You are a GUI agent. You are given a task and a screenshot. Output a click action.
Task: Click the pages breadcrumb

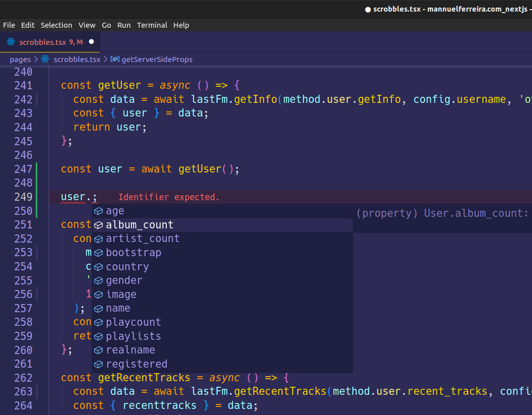[x=20, y=60]
